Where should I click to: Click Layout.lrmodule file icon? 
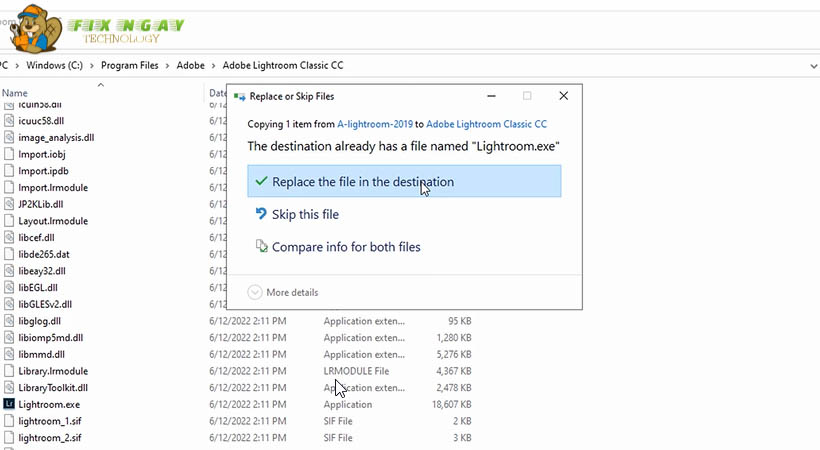(x=8, y=220)
